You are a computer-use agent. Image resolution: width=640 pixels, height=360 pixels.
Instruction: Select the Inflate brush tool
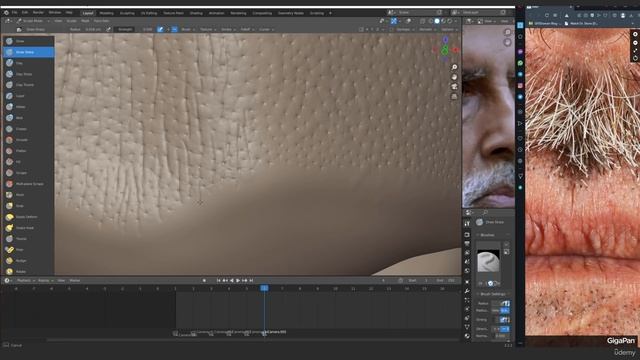(28, 107)
